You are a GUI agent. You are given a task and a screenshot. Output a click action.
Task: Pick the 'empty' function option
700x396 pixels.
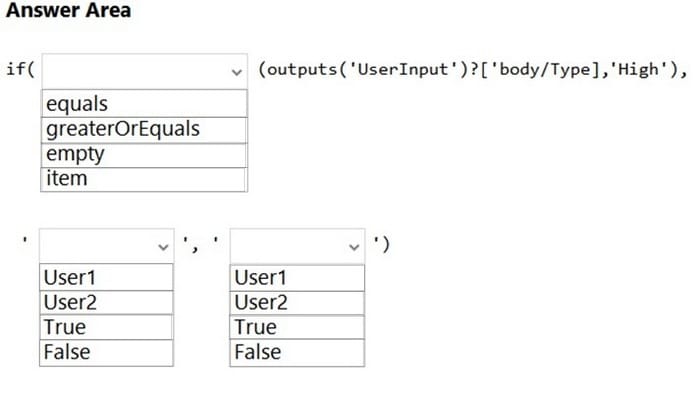[x=144, y=155]
